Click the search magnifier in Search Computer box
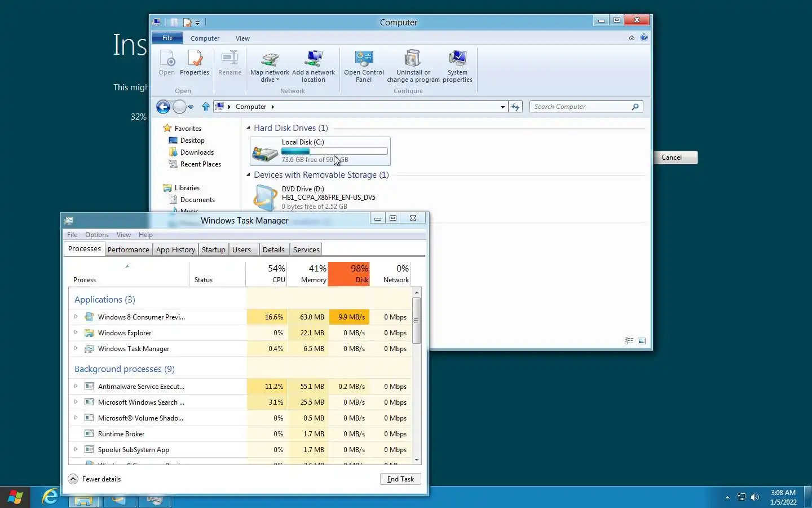Screen dimensions: 812x508 click(635, 107)
